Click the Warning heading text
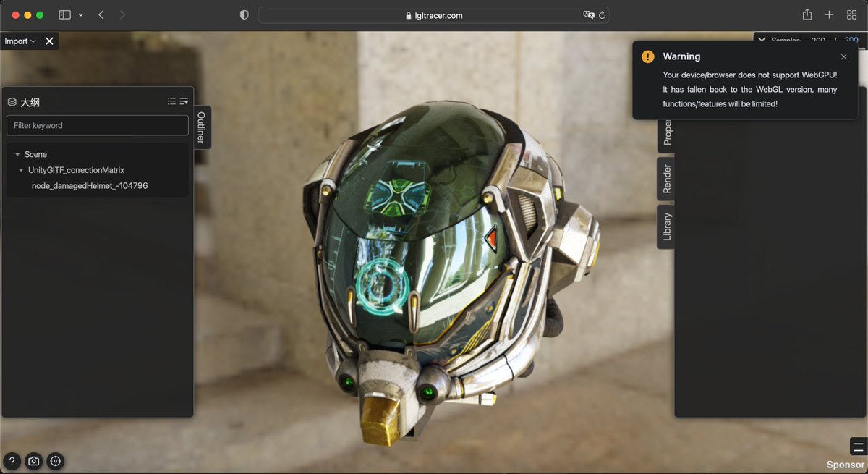This screenshot has width=868, height=474. click(681, 56)
